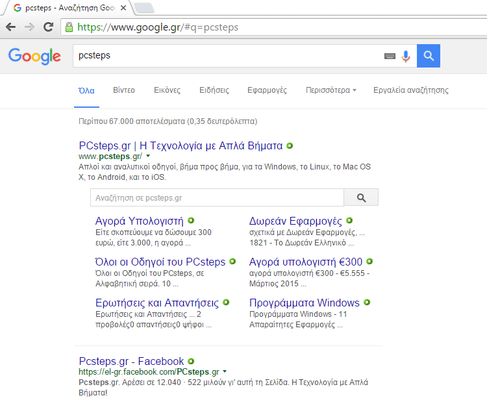The width and height of the screenshot is (487, 400).
Task: Click the results count text Περίπου 67.000
Action: pos(168,121)
